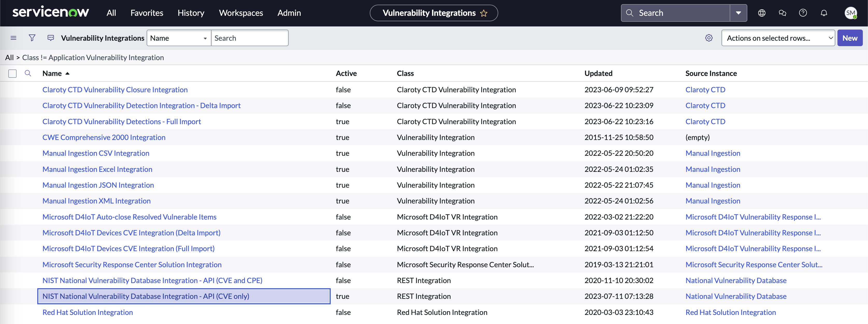The image size is (868, 324).
Task: Open Manual Ingestion Excel Integration record
Action: [x=97, y=169]
